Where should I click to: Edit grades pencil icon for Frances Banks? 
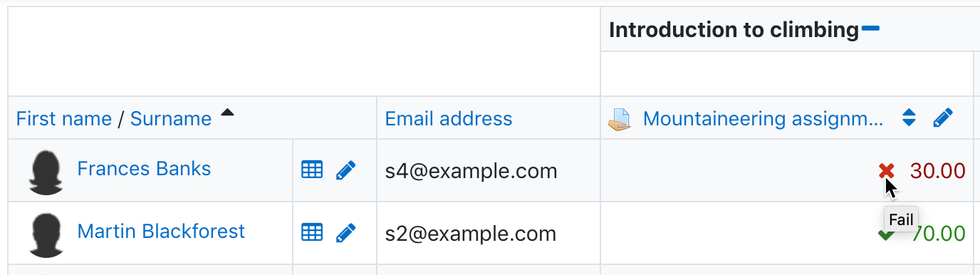point(345,170)
